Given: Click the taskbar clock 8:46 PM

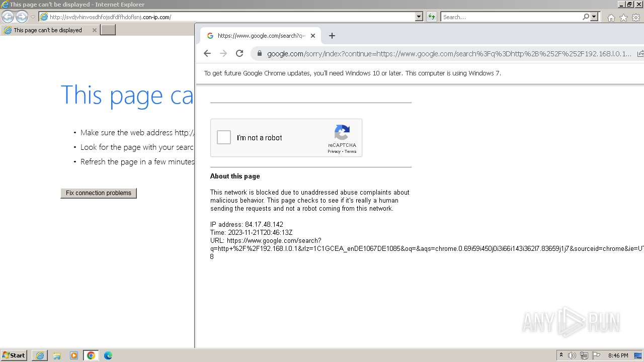Looking at the screenshot, I should pos(618,355).
